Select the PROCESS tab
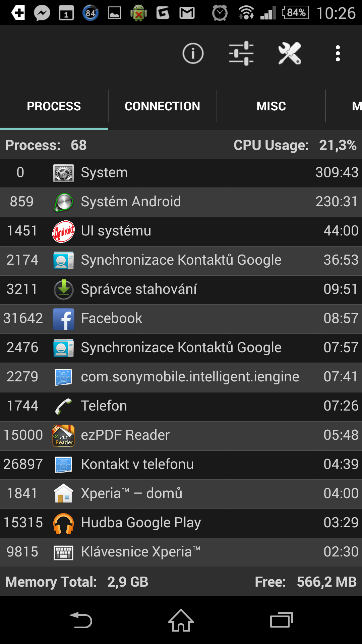The image size is (362, 644). pos(54,106)
